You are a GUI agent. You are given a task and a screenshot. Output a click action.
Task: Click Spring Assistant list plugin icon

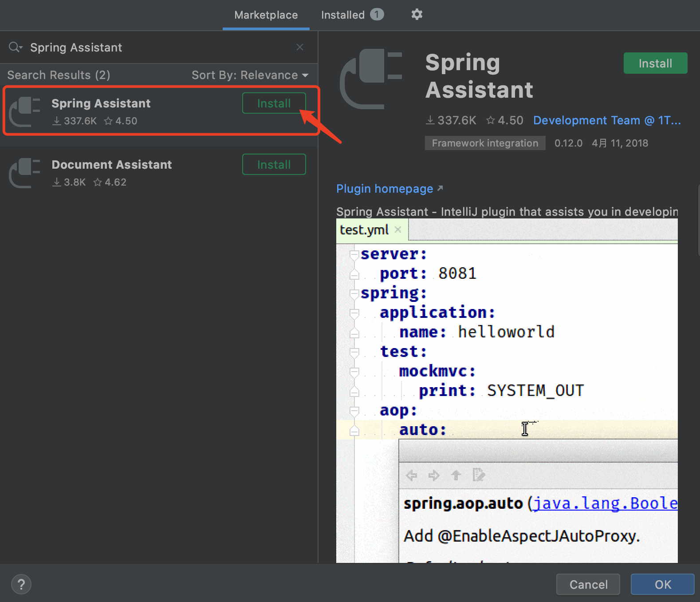(x=25, y=112)
